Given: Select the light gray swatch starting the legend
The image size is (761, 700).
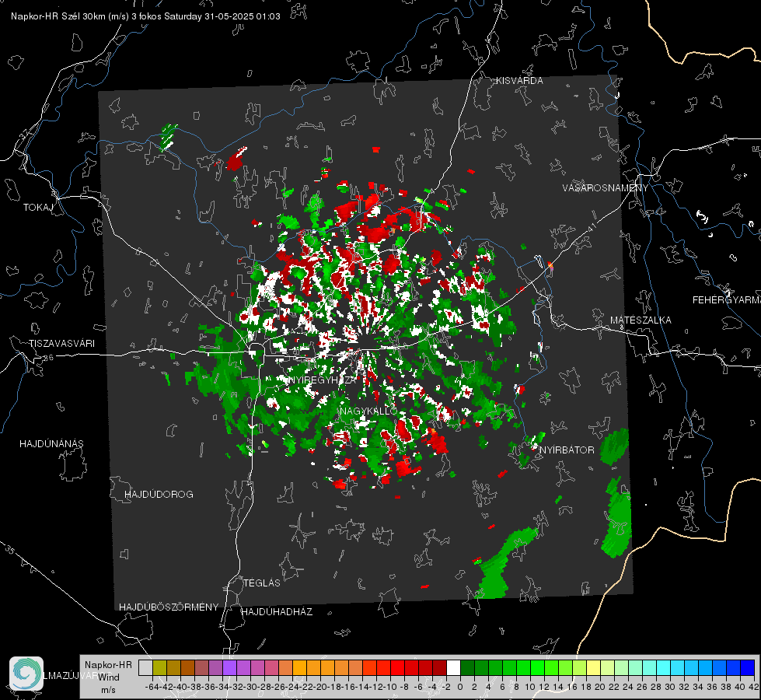Looking at the screenshot, I should click(x=145, y=667).
